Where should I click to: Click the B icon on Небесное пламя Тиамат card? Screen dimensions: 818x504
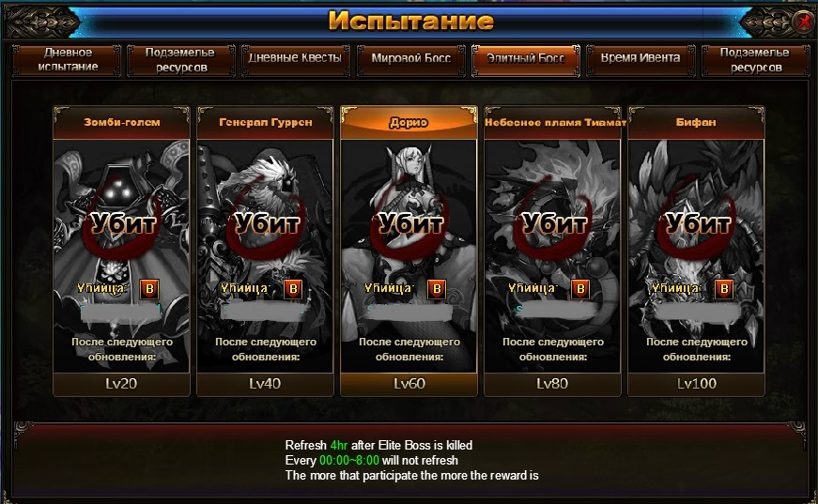coord(580,289)
